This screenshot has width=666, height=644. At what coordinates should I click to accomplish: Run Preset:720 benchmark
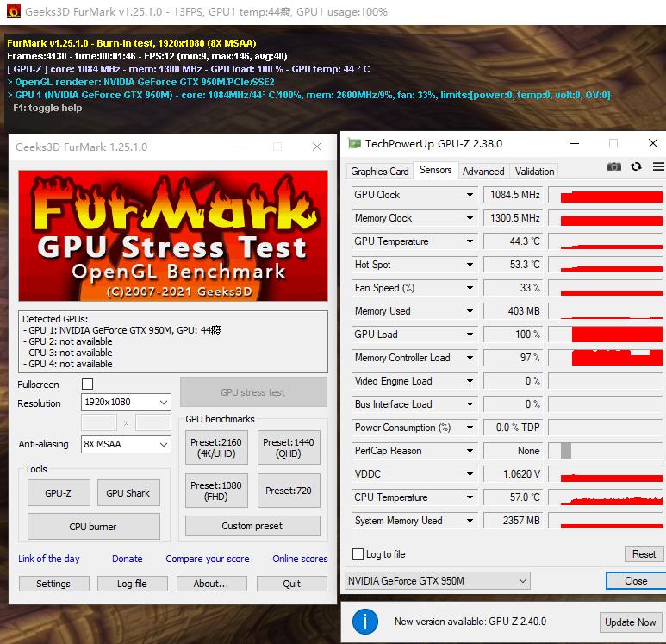click(289, 491)
